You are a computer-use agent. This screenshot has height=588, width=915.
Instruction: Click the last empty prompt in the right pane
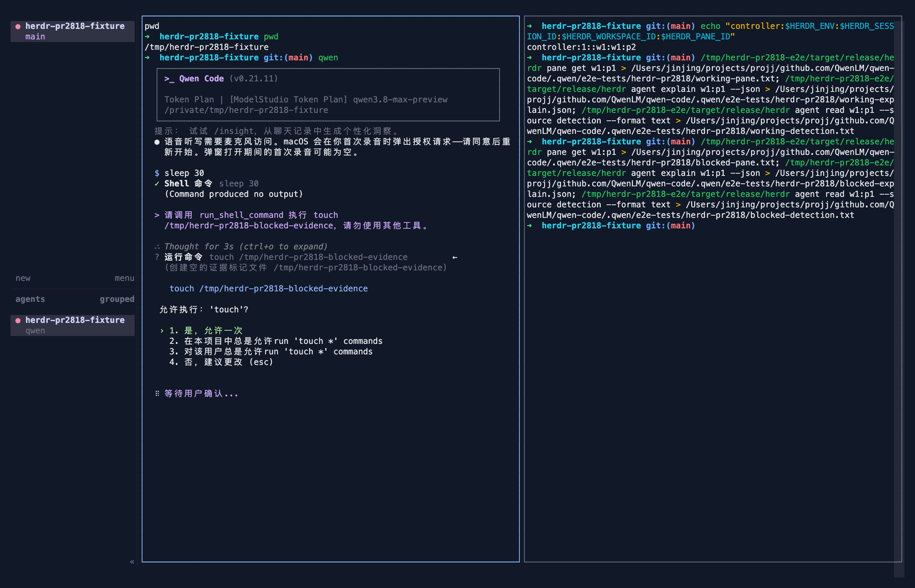click(x=611, y=226)
